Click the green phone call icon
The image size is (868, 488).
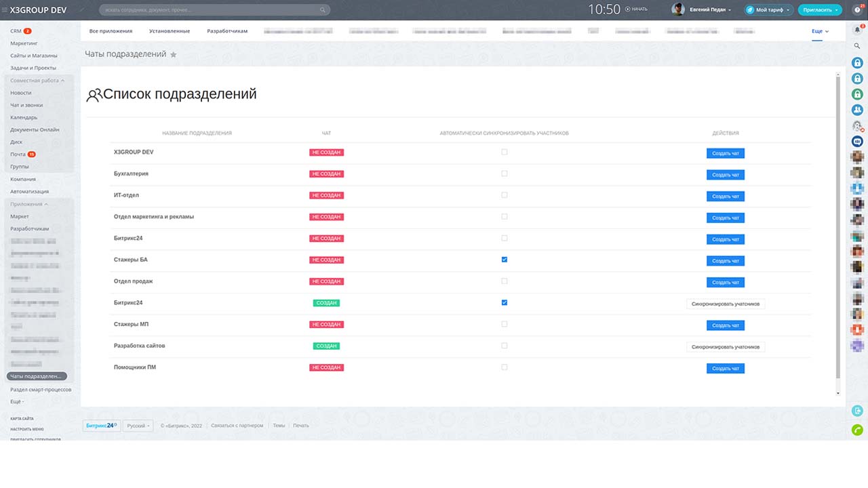(x=857, y=430)
